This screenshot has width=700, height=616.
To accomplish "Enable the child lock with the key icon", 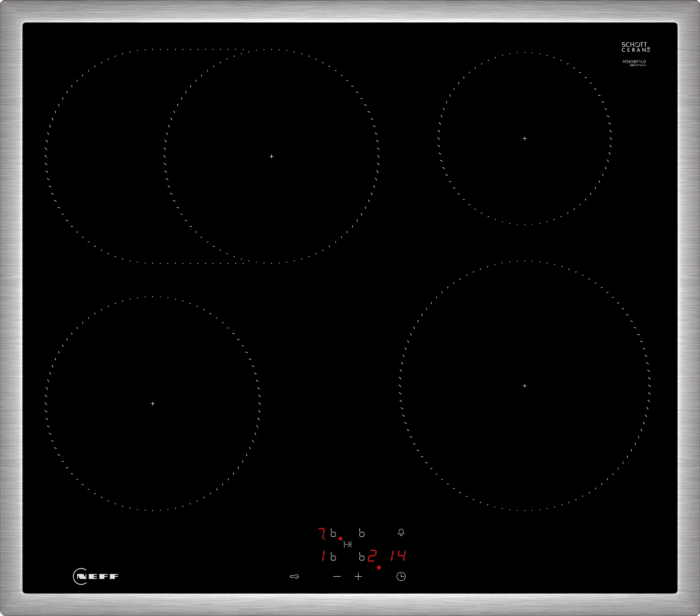I will pos(295,577).
